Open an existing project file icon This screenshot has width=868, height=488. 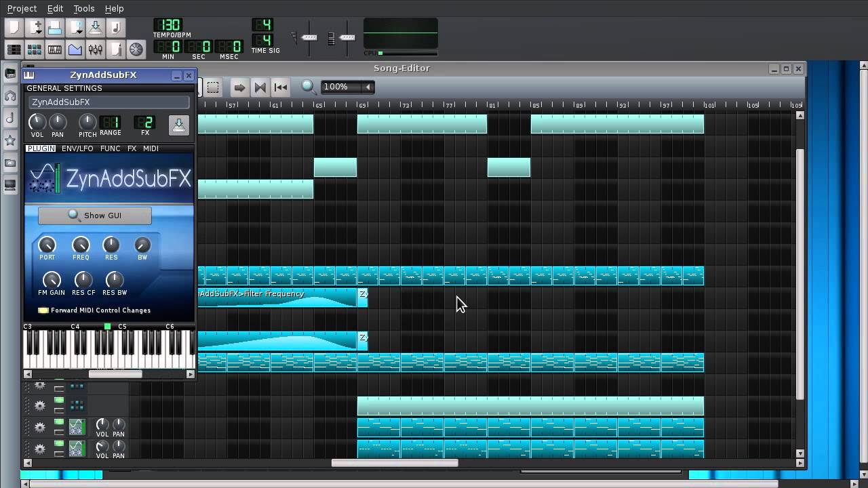(x=55, y=28)
